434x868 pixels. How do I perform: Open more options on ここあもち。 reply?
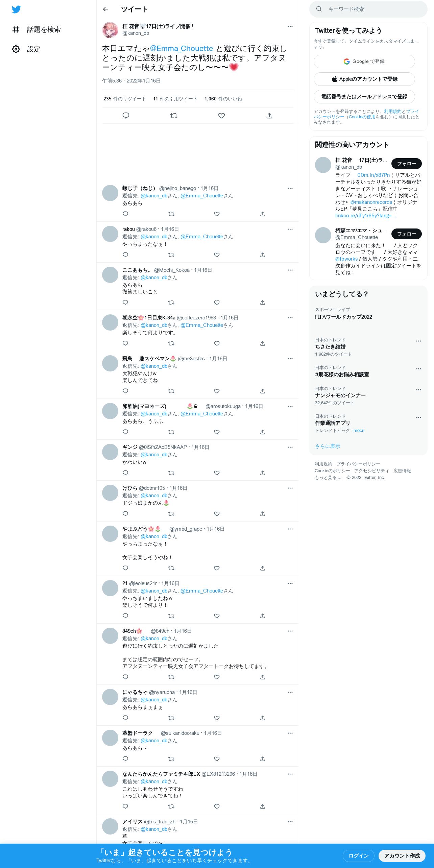[x=290, y=270]
